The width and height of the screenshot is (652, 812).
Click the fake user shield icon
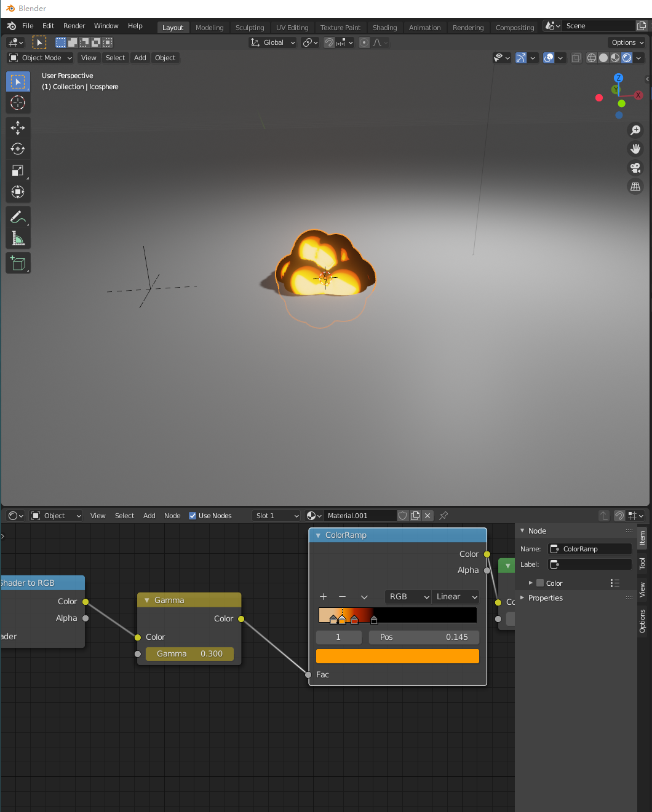[403, 516]
